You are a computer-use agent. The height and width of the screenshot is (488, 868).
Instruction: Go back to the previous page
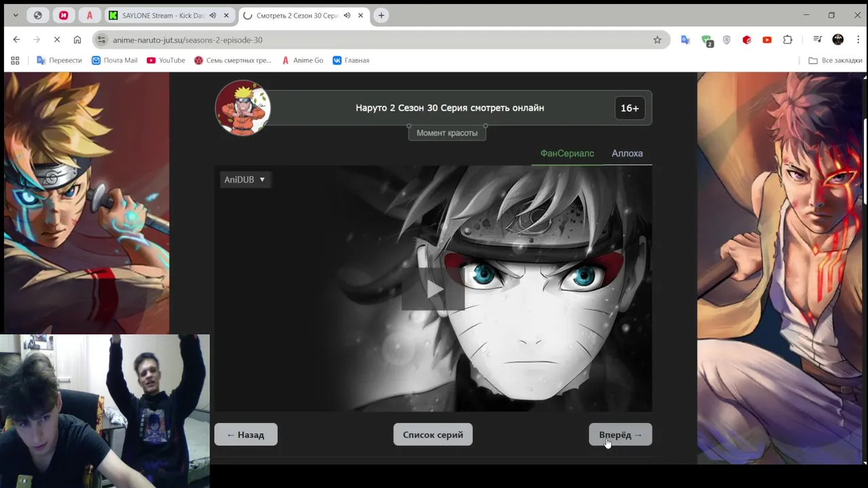point(16,40)
